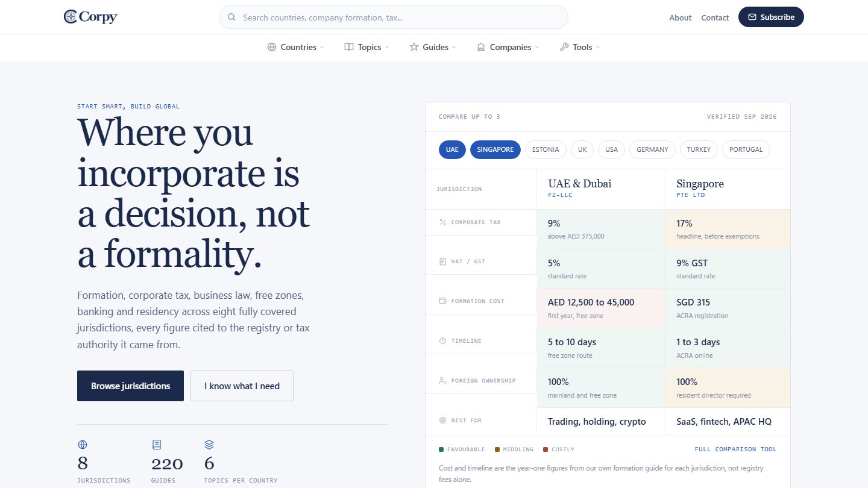Viewport: 868px width, 488px height.
Task: Click the receipt icon next to VAT / GST
Action: [443, 261]
